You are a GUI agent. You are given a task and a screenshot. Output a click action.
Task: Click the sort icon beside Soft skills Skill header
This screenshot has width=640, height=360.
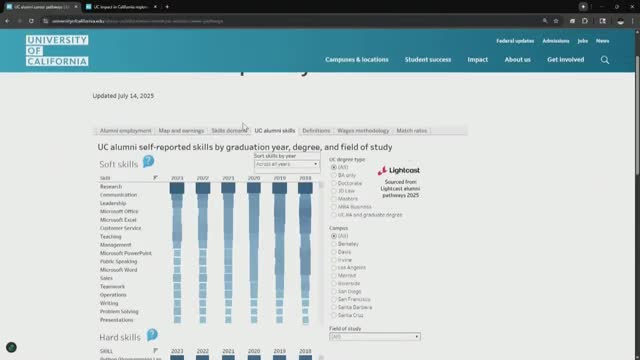[155, 178]
